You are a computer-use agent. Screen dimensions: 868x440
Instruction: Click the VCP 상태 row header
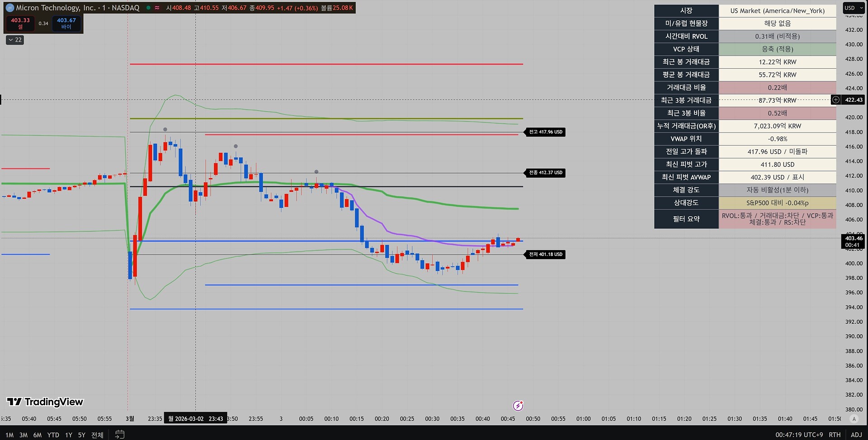pyautogui.click(x=686, y=49)
